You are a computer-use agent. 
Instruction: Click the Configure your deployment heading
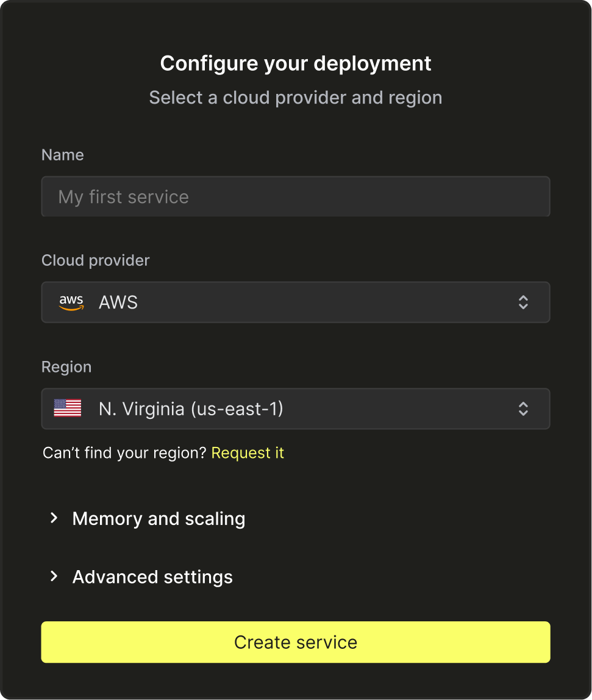pyautogui.click(x=296, y=63)
